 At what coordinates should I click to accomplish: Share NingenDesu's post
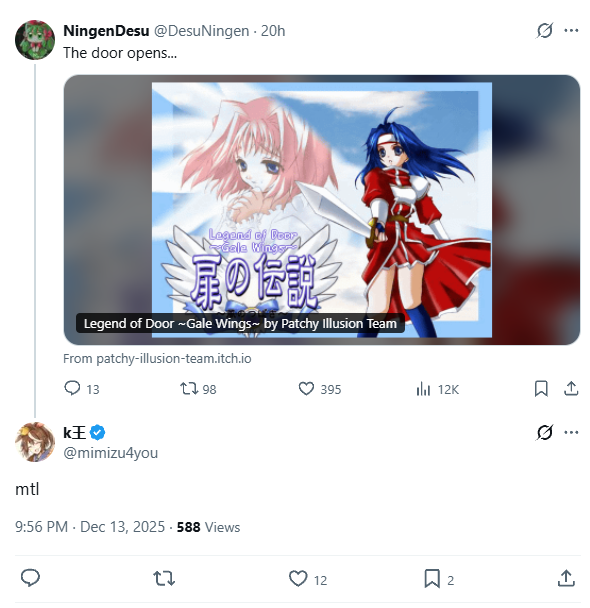coord(571,389)
